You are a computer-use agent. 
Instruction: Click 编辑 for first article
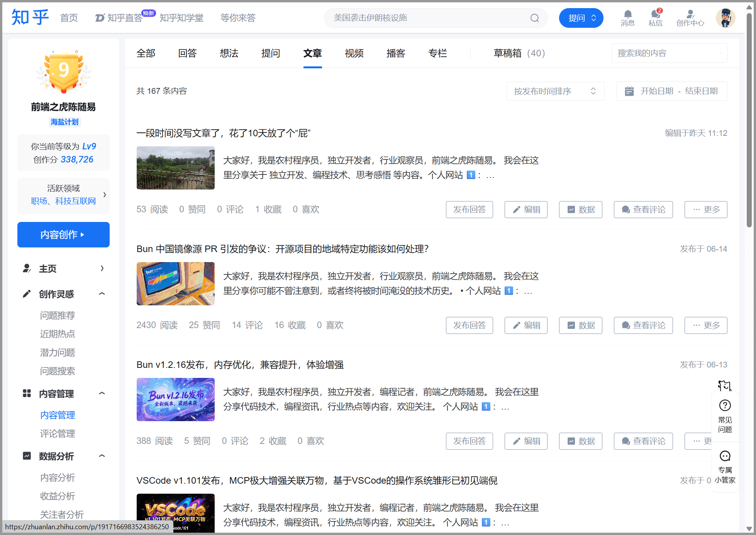coord(526,210)
